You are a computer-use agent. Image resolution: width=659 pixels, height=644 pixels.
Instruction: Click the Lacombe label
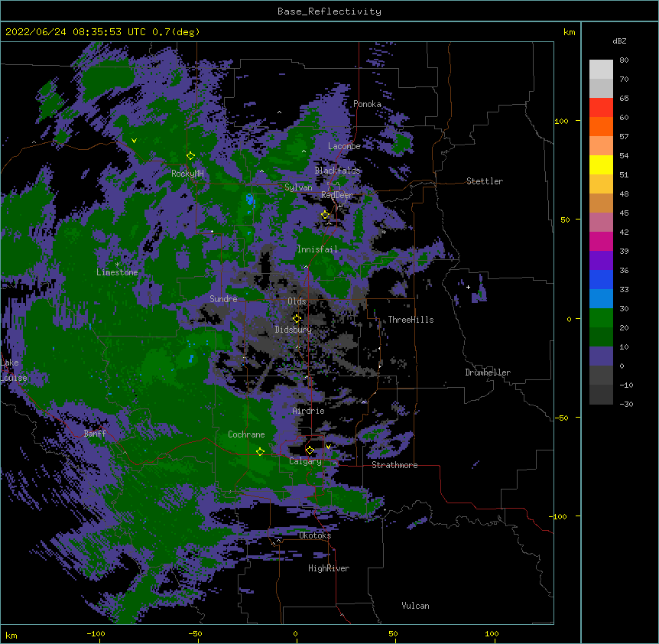click(x=344, y=146)
